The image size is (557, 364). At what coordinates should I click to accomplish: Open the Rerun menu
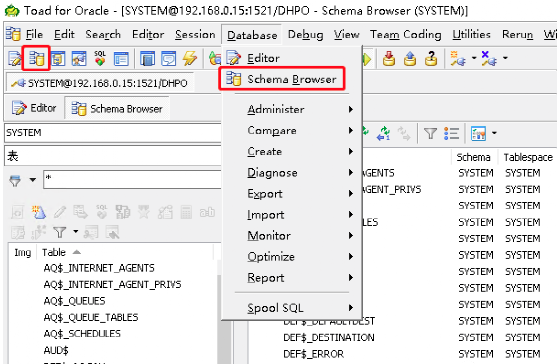[x=518, y=34]
